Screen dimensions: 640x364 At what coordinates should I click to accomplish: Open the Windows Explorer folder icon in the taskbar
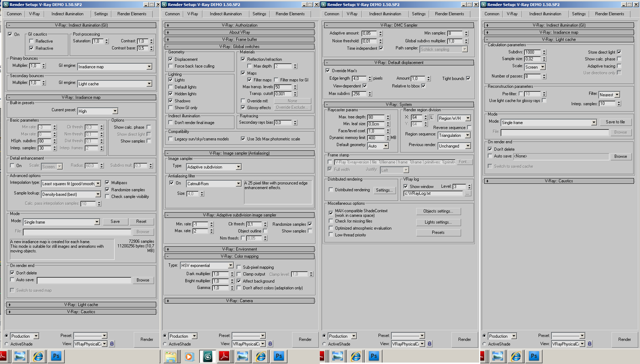point(170,356)
